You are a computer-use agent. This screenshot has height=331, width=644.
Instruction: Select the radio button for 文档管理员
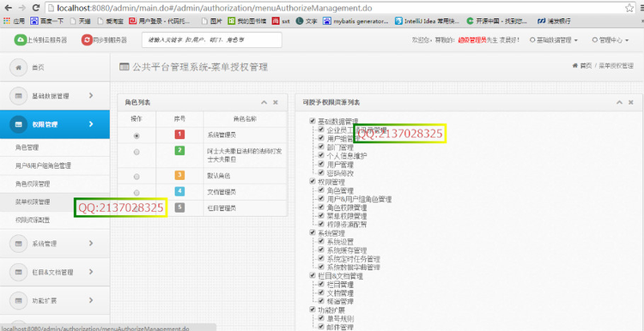pos(137,192)
